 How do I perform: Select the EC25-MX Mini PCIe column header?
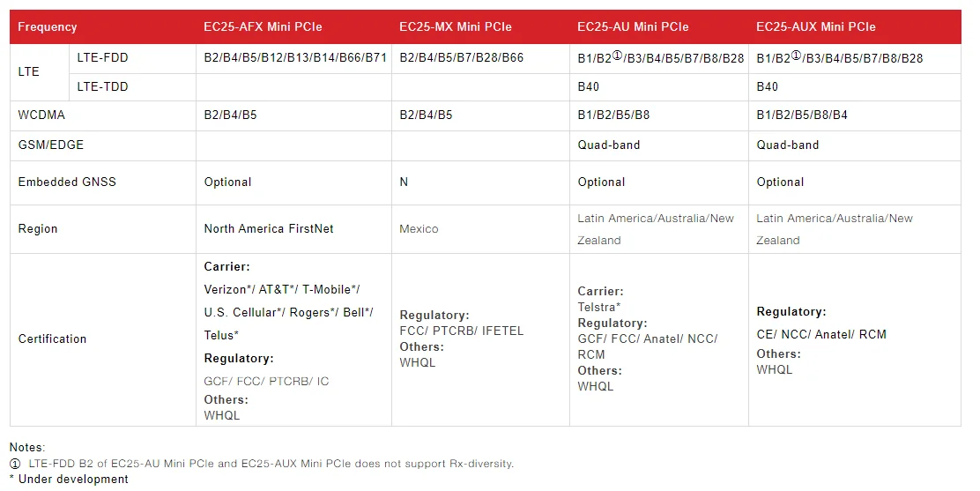[x=455, y=27]
